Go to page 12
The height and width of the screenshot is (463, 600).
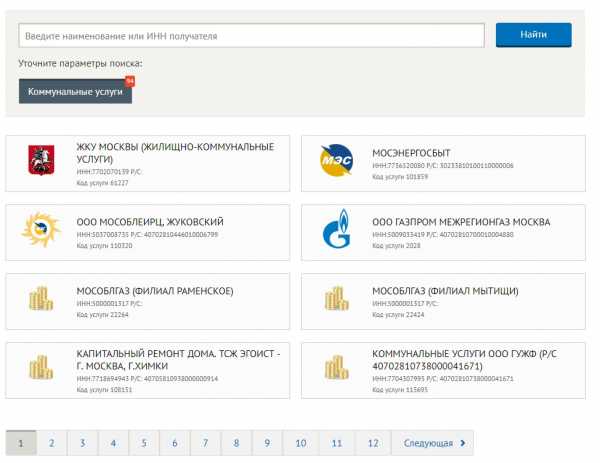373,443
